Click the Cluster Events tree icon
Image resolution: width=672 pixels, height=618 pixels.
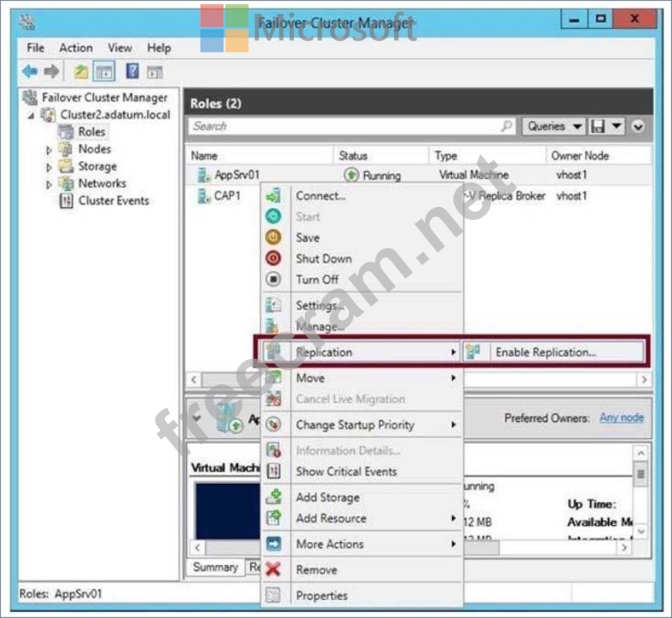(x=66, y=201)
